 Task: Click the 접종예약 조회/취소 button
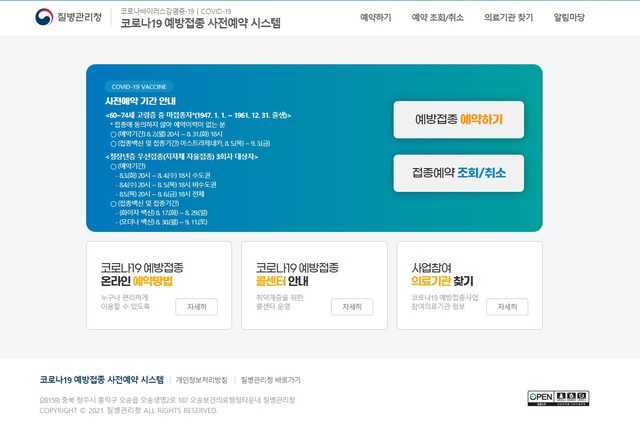(459, 173)
